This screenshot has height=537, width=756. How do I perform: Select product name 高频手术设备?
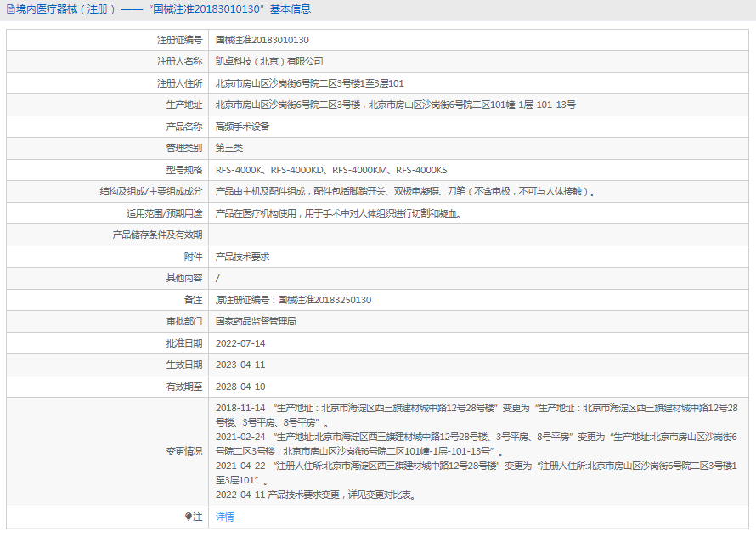[243, 127]
